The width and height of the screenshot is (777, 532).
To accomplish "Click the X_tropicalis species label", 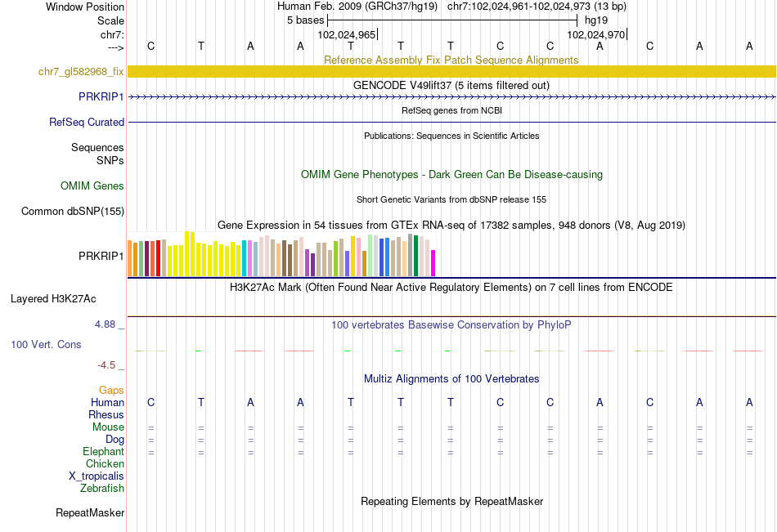I will click(x=97, y=476).
